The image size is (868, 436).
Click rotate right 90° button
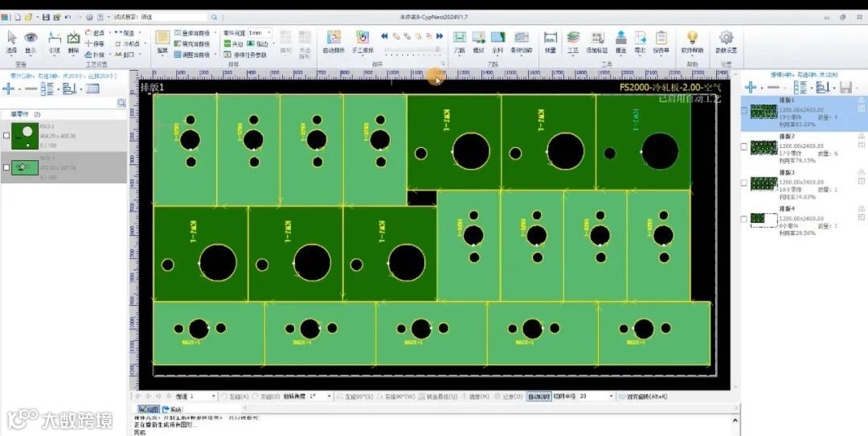(x=395, y=397)
